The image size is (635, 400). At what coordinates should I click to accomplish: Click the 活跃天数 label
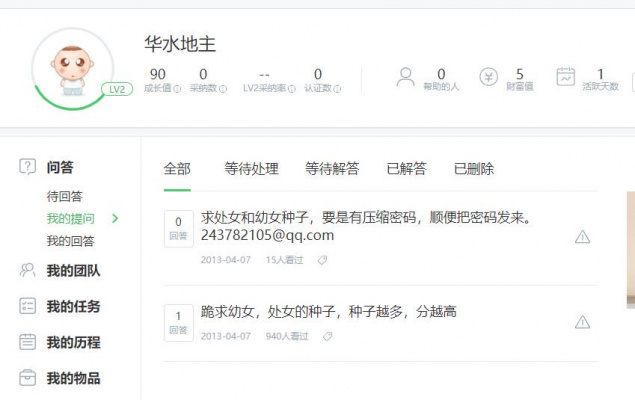click(601, 86)
